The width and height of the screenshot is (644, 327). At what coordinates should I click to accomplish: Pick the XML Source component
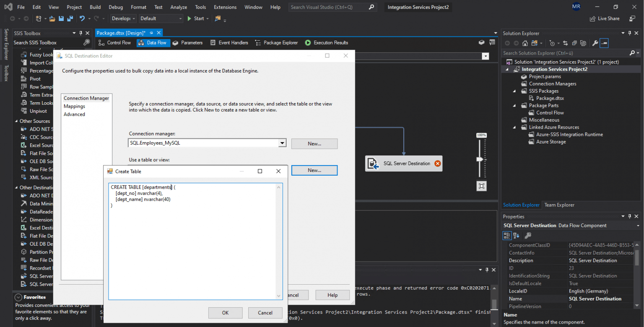[39, 177]
